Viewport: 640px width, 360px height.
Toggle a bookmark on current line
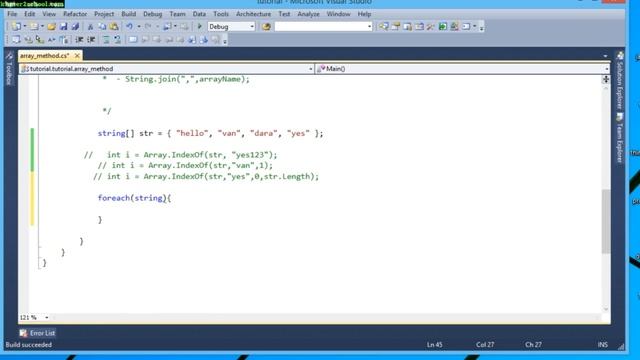point(133,40)
